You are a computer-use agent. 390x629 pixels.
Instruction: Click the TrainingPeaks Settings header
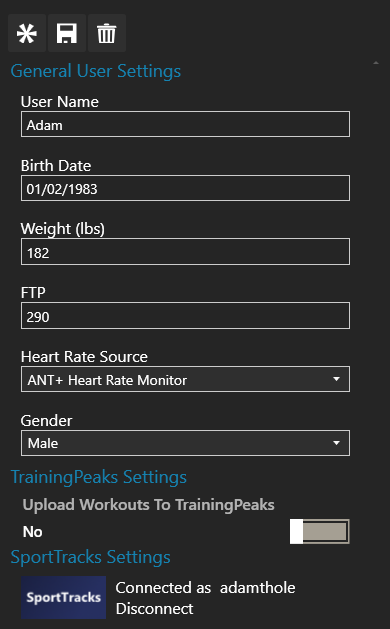99,477
